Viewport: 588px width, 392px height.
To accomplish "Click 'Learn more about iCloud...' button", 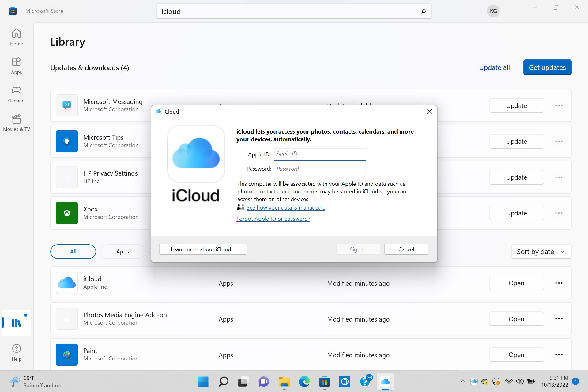I will click(203, 249).
